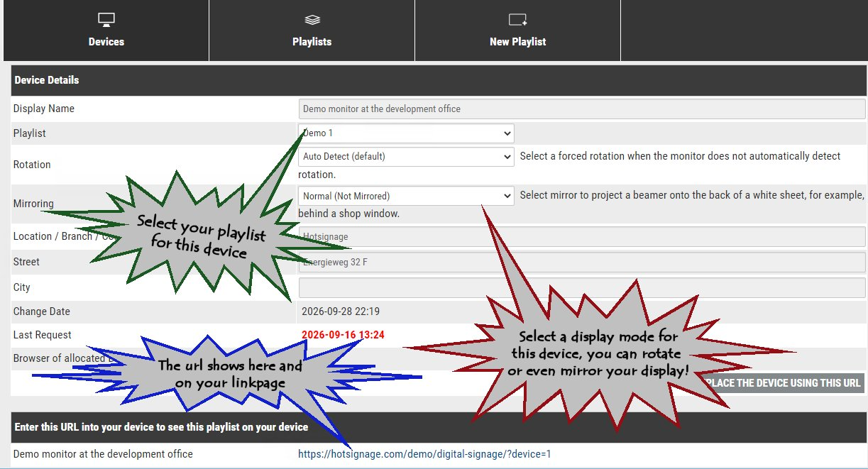
Task: Click the red display mode callout burst
Action: point(598,353)
